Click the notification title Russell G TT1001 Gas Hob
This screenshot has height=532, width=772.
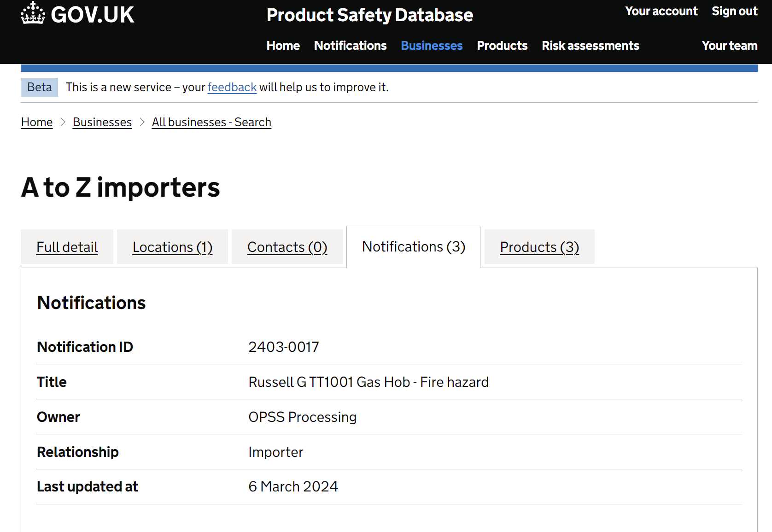pyautogui.click(x=368, y=382)
